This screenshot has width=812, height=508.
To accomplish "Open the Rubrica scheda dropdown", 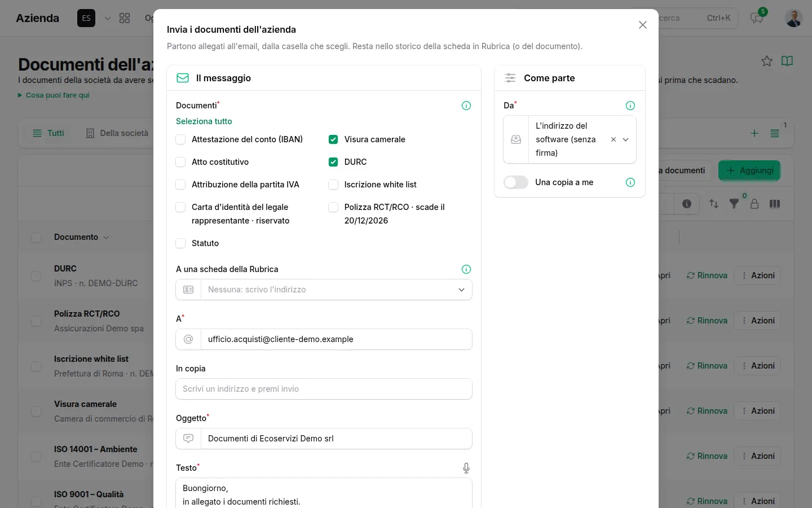I will (x=324, y=290).
